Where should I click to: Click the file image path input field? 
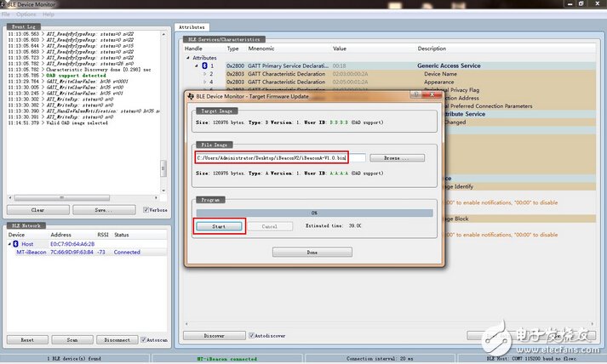coord(281,158)
